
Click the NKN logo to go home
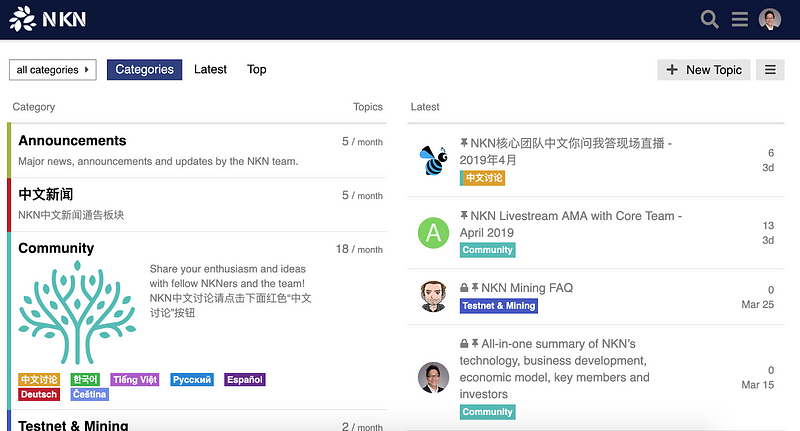click(x=47, y=19)
